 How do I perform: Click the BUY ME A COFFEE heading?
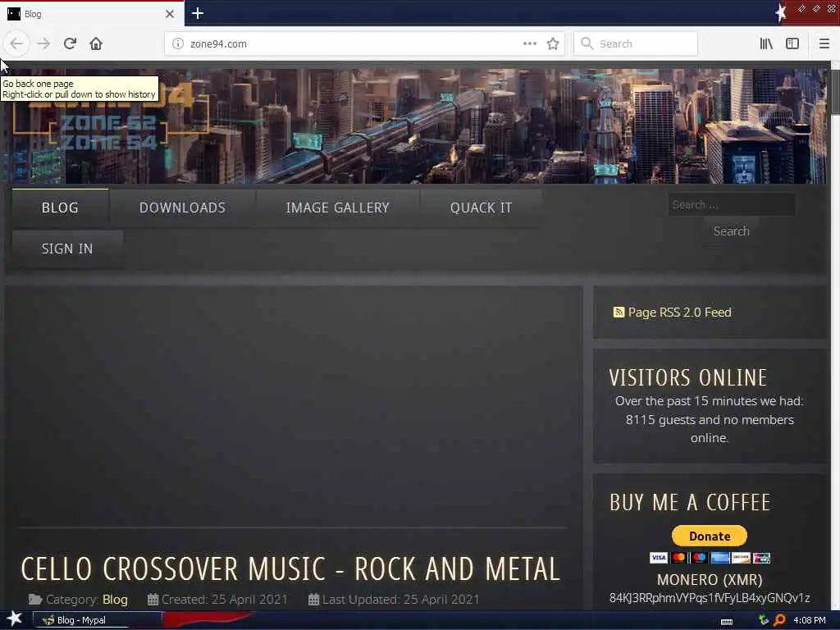690,503
